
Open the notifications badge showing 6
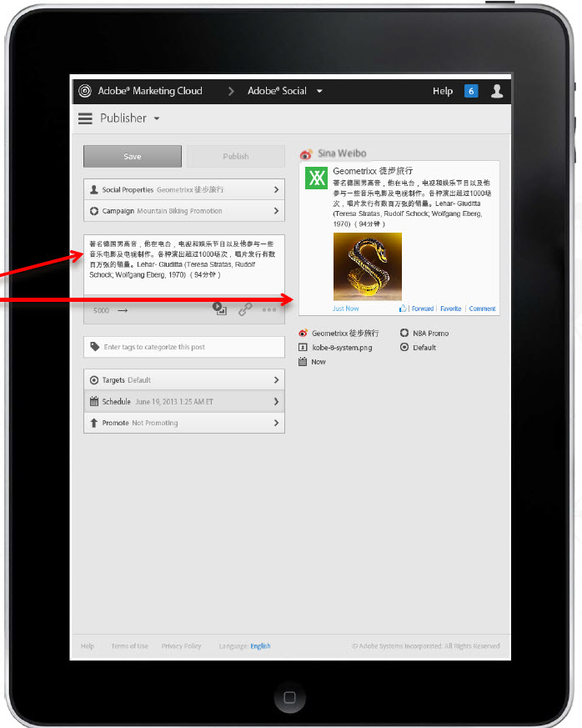(471, 91)
